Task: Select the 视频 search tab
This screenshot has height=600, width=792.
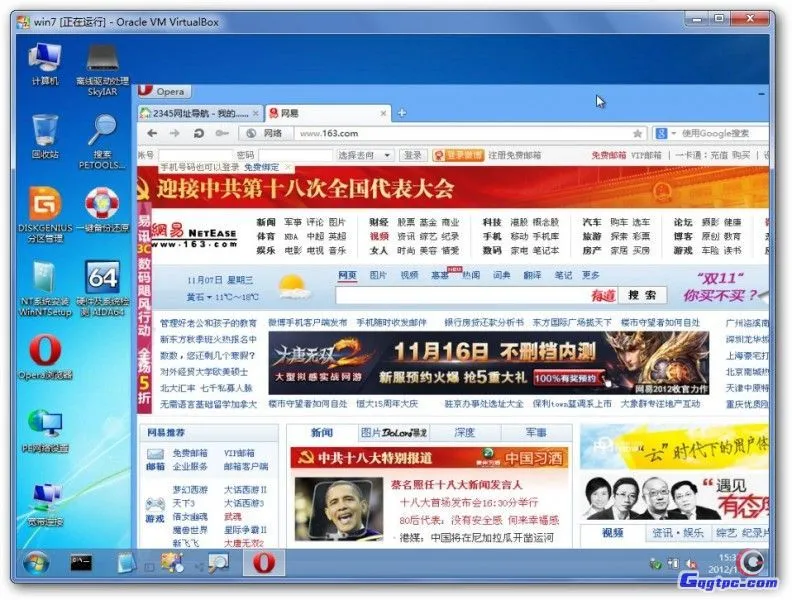Action: tap(409, 275)
